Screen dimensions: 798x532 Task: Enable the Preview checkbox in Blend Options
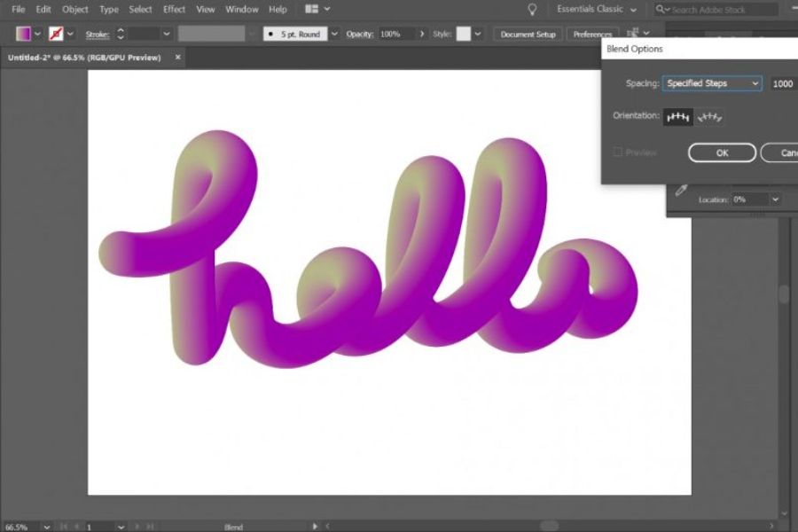tap(618, 153)
